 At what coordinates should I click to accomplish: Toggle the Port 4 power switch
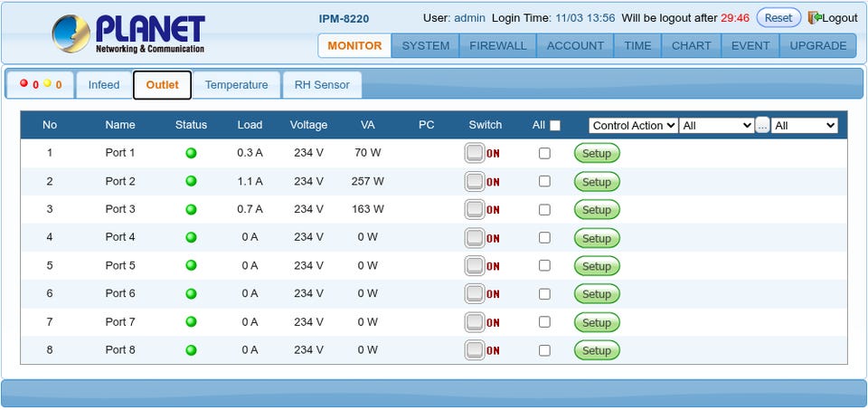(x=475, y=238)
